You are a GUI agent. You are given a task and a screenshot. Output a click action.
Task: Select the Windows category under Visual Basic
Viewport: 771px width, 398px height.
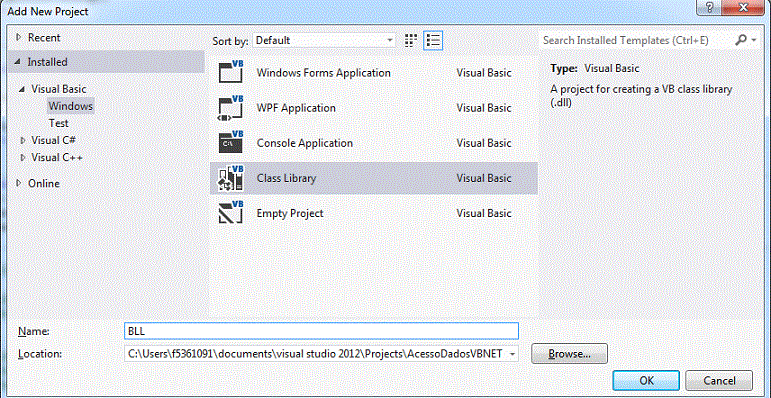(70, 106)
